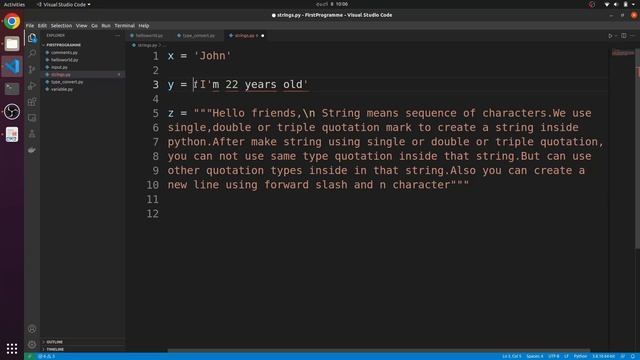Image resolution: width=640 pixels, height=360 pixels.
Task: Open the editor More Actions menu
Action: [633, 36]
